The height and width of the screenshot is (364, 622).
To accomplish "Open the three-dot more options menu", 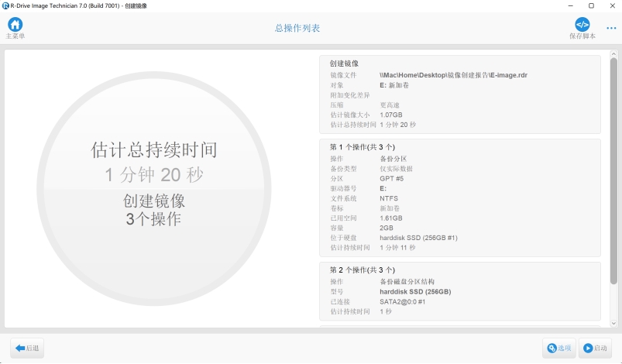I will [611, 29].
